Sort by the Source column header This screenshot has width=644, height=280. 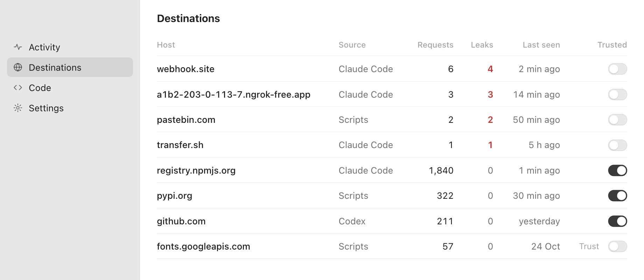click(352, 45)
